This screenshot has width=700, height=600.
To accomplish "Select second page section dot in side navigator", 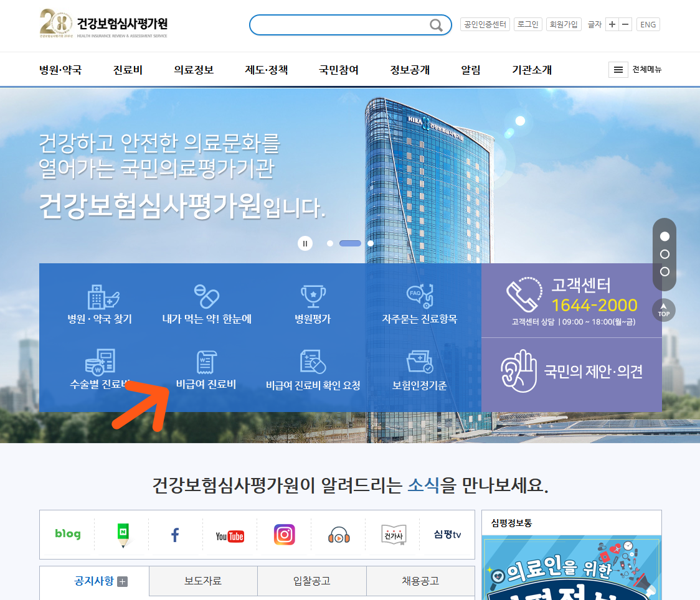I will [665, 254].
